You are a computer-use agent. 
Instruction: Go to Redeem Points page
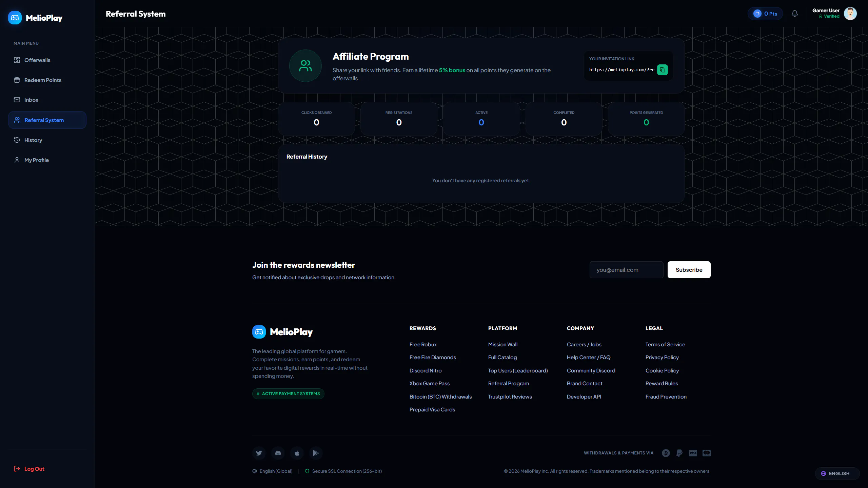47,80
